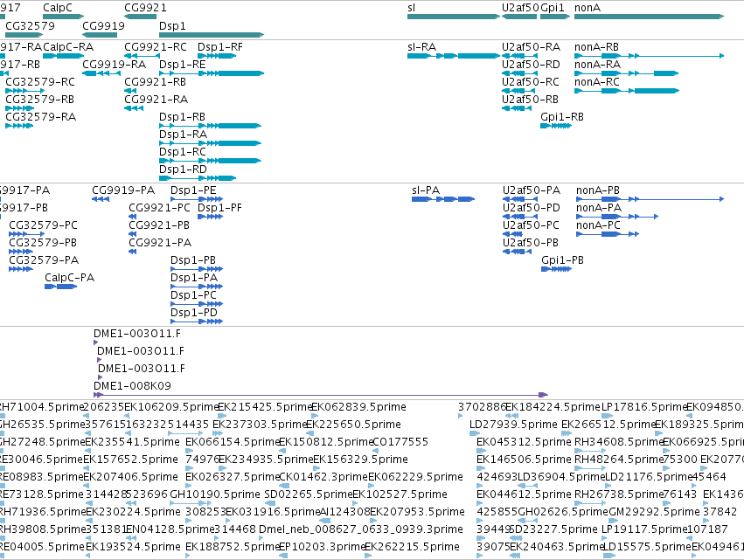
Task: Click transcript CG9921-RB
Action: pyautogui.click(x=130, y=91)
